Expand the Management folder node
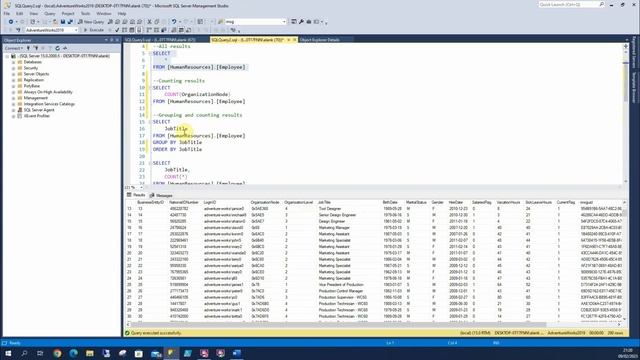This screenshot has width=640, height=360. (13, 98)
